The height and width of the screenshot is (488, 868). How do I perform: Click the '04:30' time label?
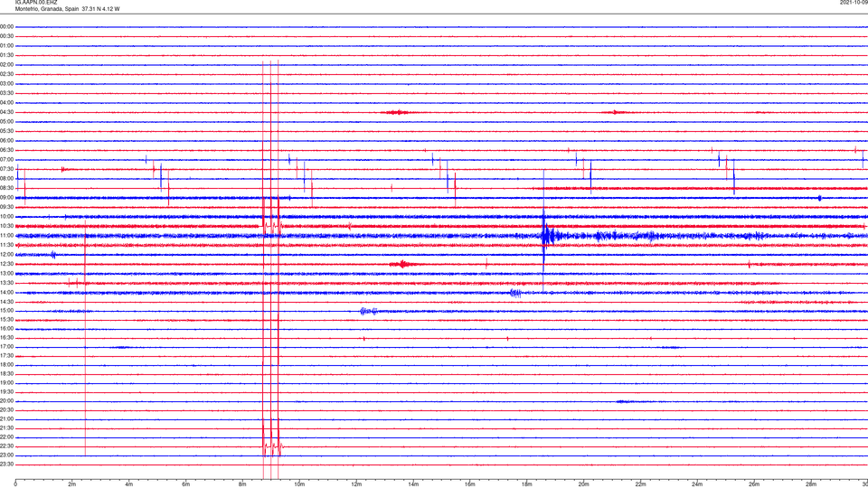tap(7, 112)
